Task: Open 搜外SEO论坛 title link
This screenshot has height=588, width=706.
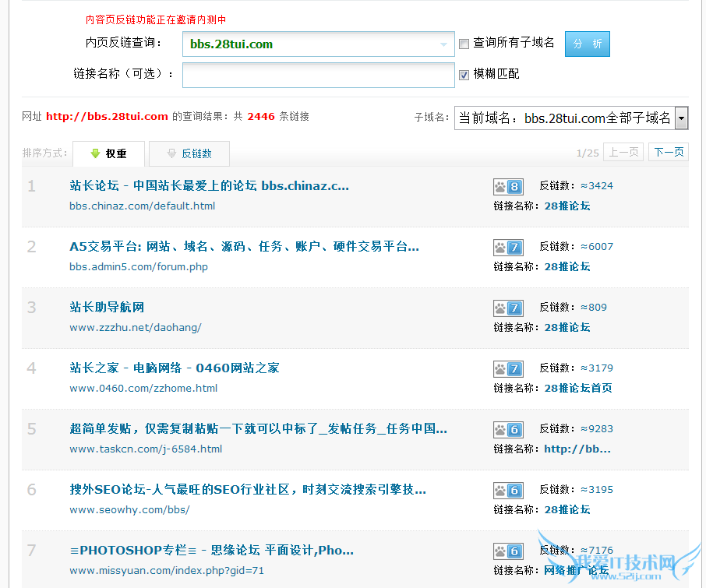Action: click(x=248, y=489)
